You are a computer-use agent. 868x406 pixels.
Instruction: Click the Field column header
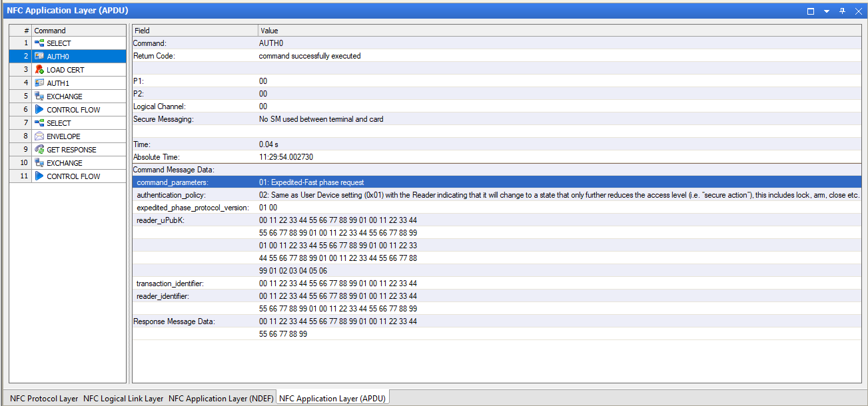pyautogui.click(x=195, y=31)
